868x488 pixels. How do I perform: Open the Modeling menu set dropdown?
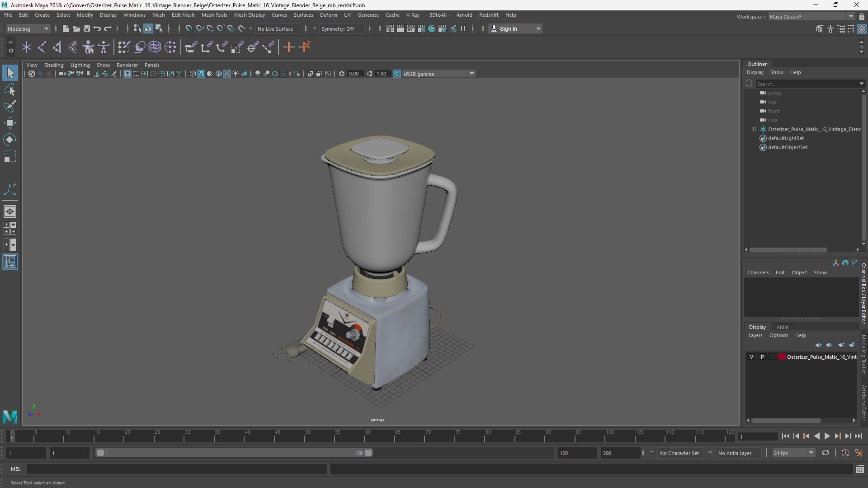tap(28, 28)
